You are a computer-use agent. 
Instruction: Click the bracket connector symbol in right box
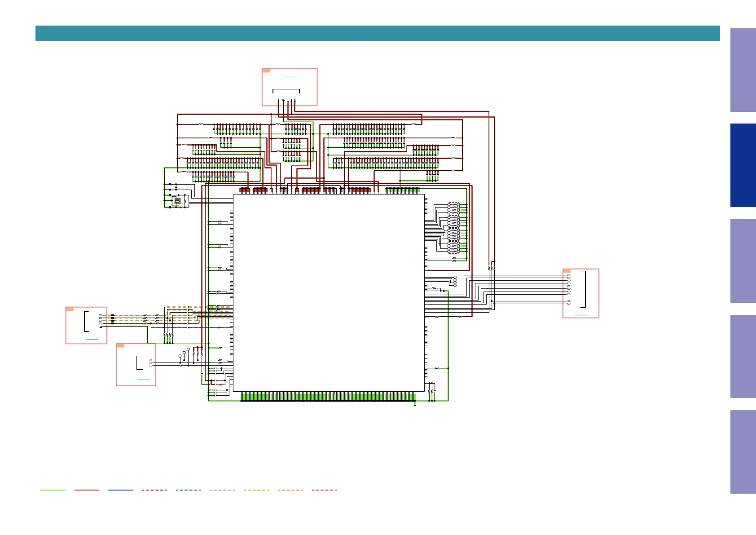click(584, 289)
